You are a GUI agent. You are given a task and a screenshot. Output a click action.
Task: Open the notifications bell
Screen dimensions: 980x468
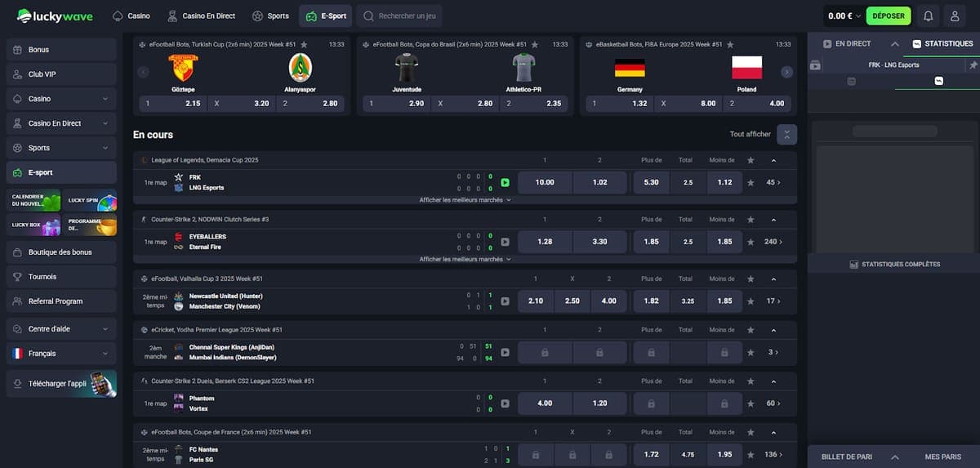click(928, 16)
